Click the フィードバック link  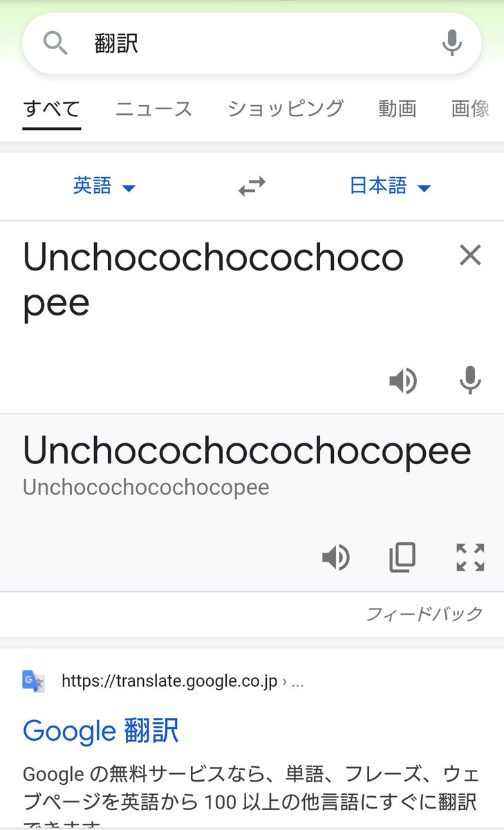424,614
